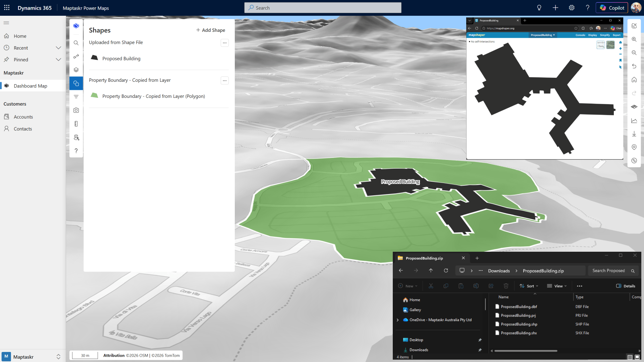Click the Proposed Building black swatch
Viewport: 644px width, 362px height.
pyautogui.click(x=95, y=58)
